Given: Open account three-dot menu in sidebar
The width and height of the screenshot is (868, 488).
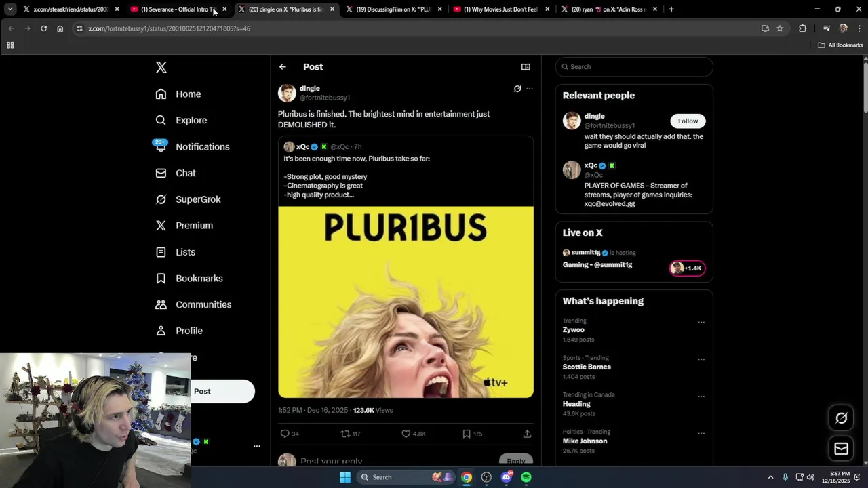Looking at the screenshot, I should click(257, 446).
